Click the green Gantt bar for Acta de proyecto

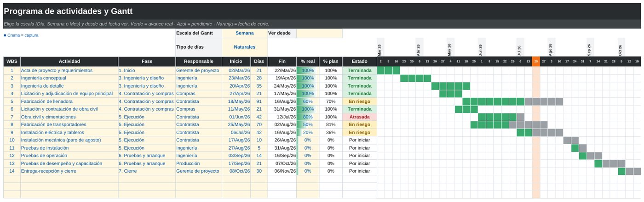point(389,71)
